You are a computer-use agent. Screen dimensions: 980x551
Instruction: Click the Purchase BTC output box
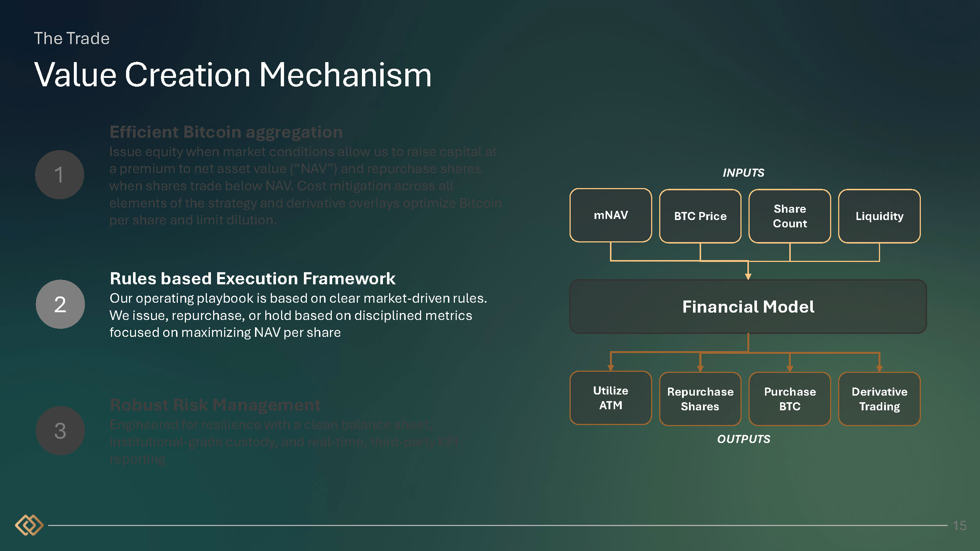[789, 399]
